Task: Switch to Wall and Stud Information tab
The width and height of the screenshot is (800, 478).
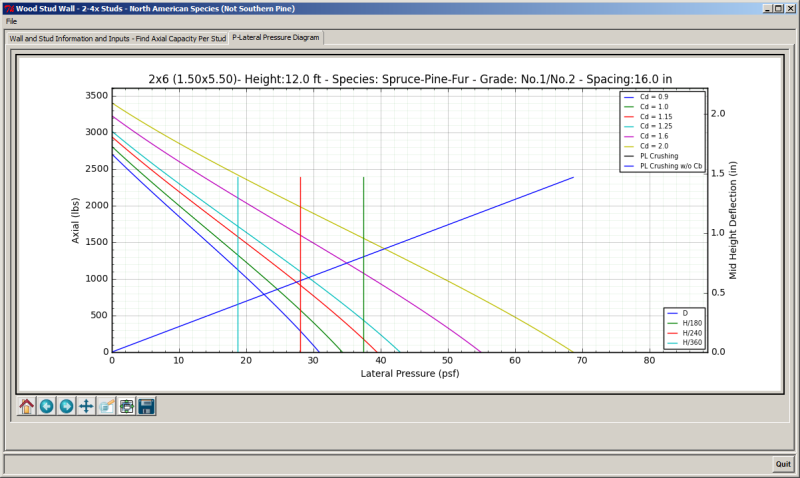Action: click(x=117, y=38)
